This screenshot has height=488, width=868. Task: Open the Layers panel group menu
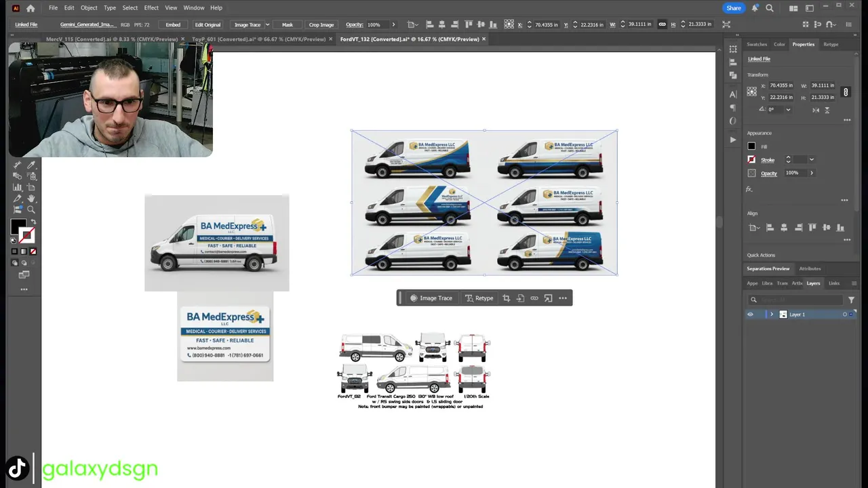[854, 283]
